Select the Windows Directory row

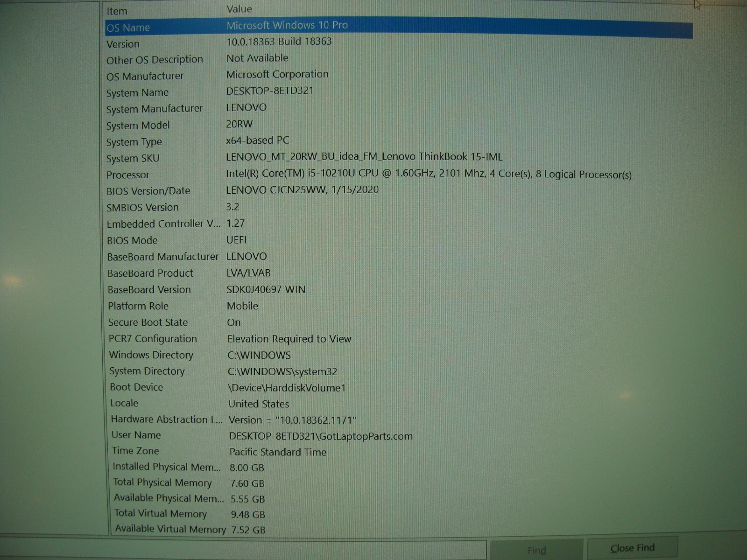(399, 355)
